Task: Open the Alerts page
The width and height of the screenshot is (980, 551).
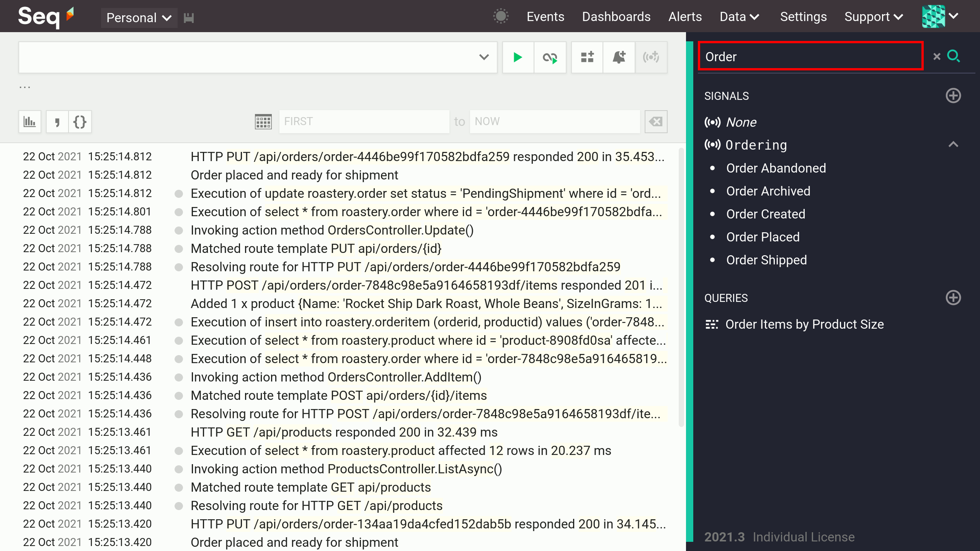Action: point(685,16)
